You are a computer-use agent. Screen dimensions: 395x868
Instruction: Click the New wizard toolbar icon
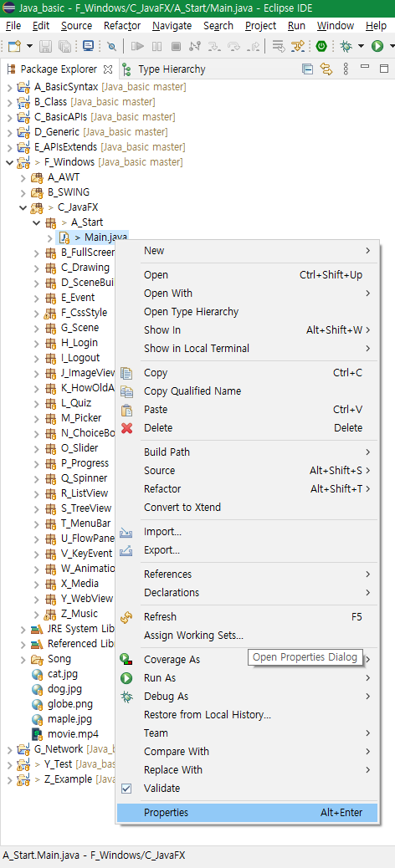click(14, 47)
